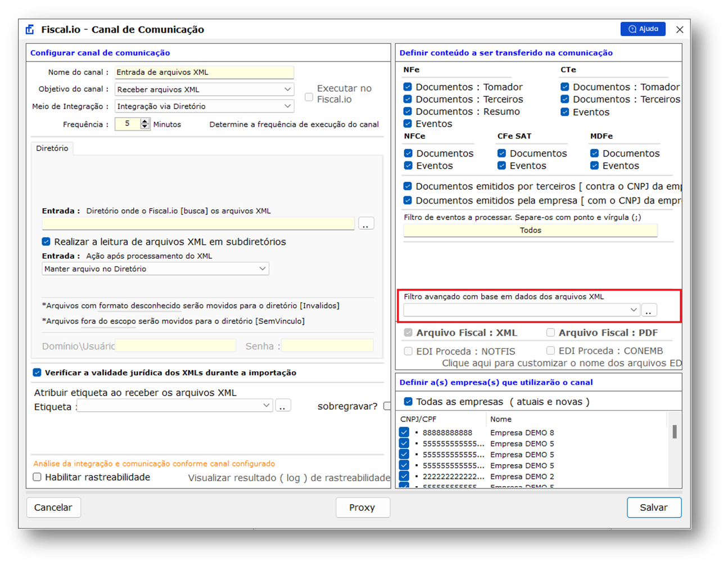Open Visualizar resultado (log) de rastreabilidade
Screen dimensions: 728x566
click(289, 478)
